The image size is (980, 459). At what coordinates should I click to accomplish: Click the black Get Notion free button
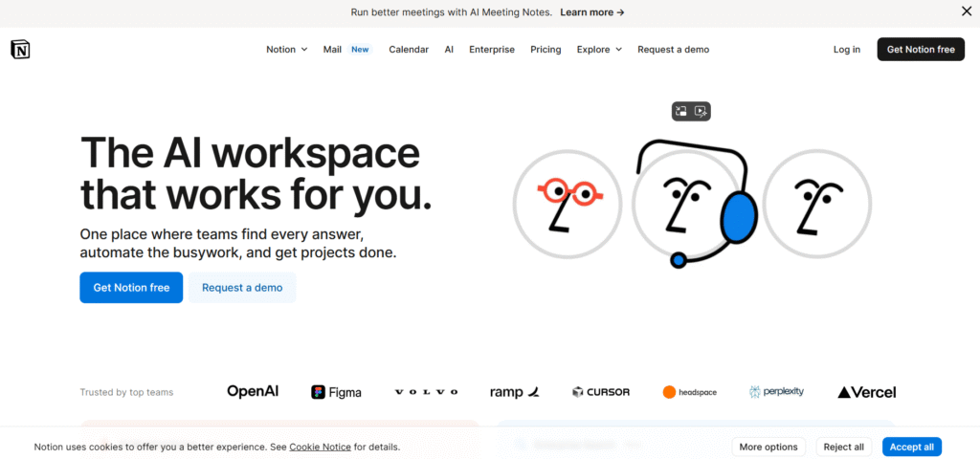(x=921, y=50)
